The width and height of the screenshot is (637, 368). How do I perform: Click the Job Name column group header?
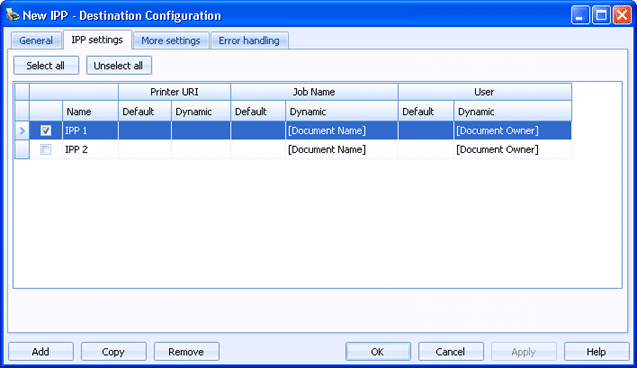point(314,92)
